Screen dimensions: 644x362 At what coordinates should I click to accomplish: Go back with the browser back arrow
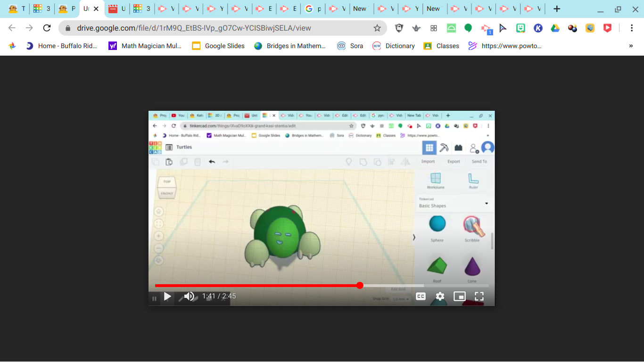12,28
